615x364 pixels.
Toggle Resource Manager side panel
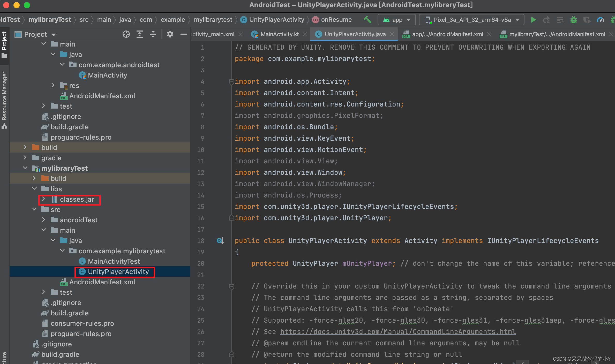[4, 100]
